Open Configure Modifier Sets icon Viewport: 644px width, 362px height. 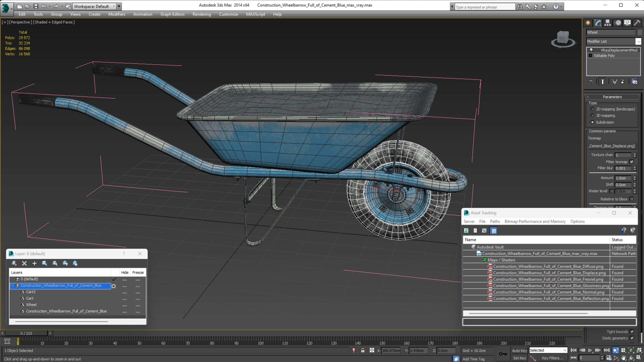click(635, 81)
